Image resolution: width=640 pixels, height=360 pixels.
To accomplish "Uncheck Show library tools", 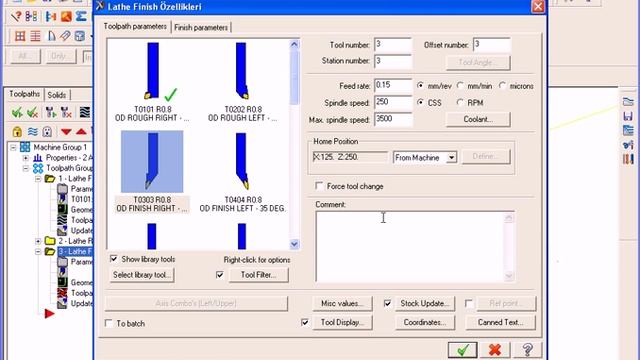I will coord(113,259).
